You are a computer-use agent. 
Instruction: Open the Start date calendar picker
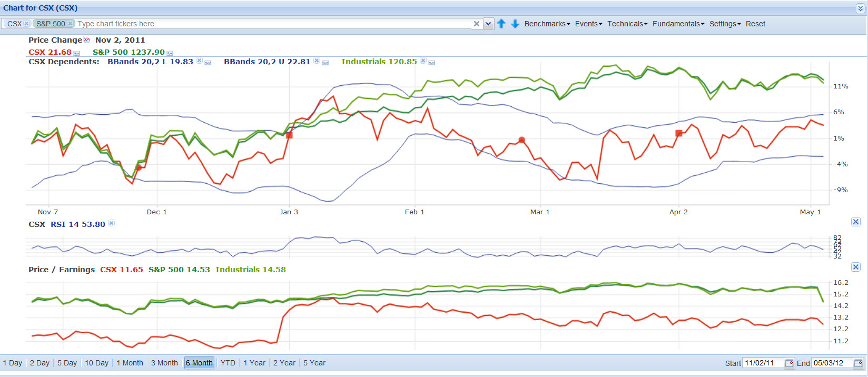(789, 363)
